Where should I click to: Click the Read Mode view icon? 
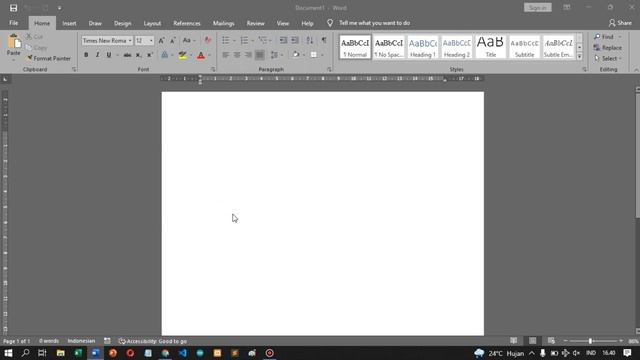(x=513, y=341)
